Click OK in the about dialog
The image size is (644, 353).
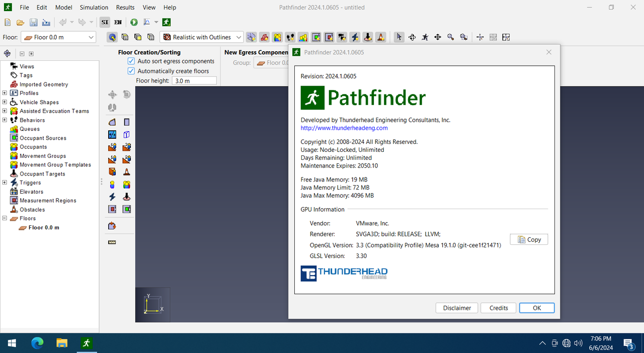click(537, 308)
